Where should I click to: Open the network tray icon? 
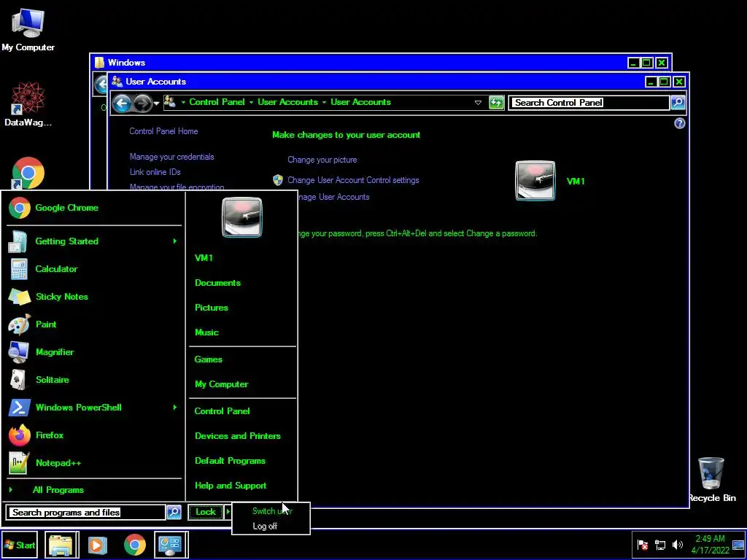click(659, 545)
